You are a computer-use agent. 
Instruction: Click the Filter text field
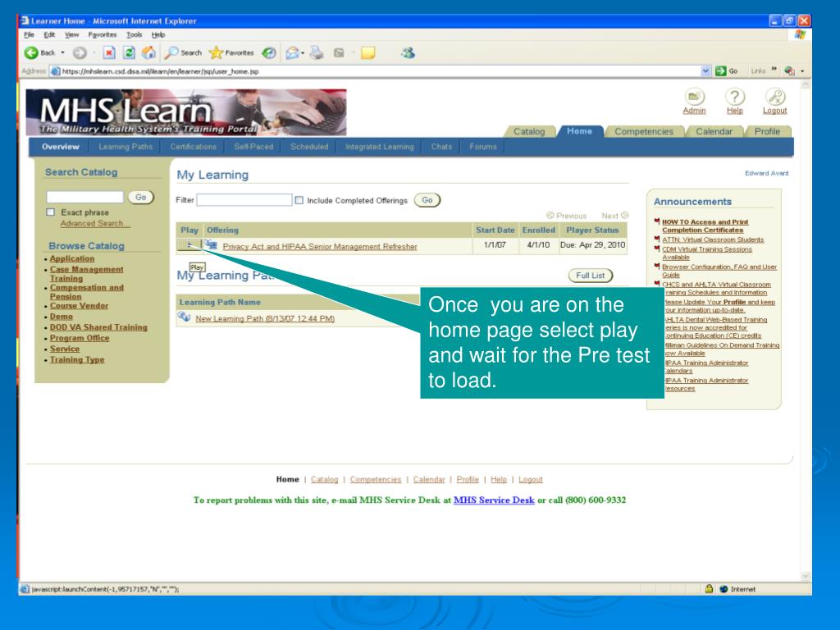(244, 200)
